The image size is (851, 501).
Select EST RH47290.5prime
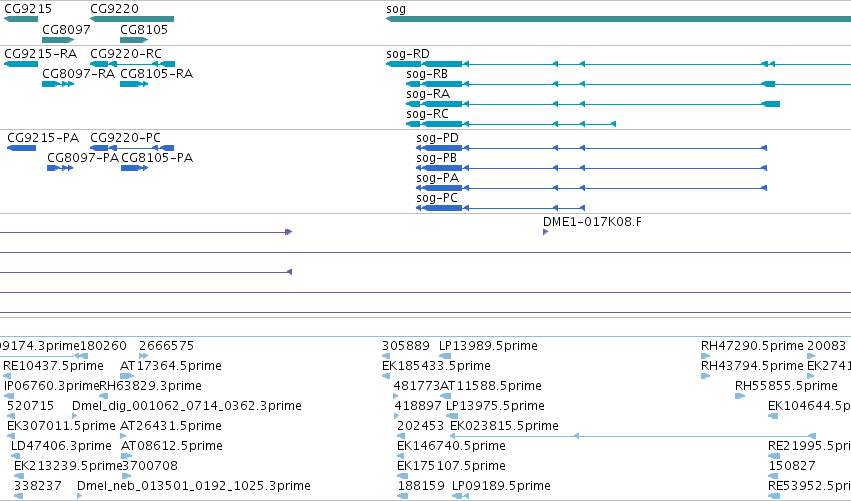(752, 346)
